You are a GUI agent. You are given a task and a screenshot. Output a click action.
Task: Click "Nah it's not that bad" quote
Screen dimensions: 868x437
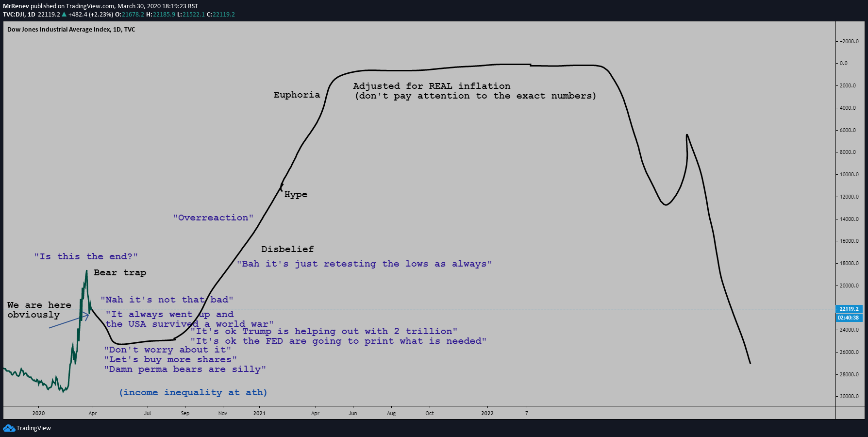pos(167,300)
